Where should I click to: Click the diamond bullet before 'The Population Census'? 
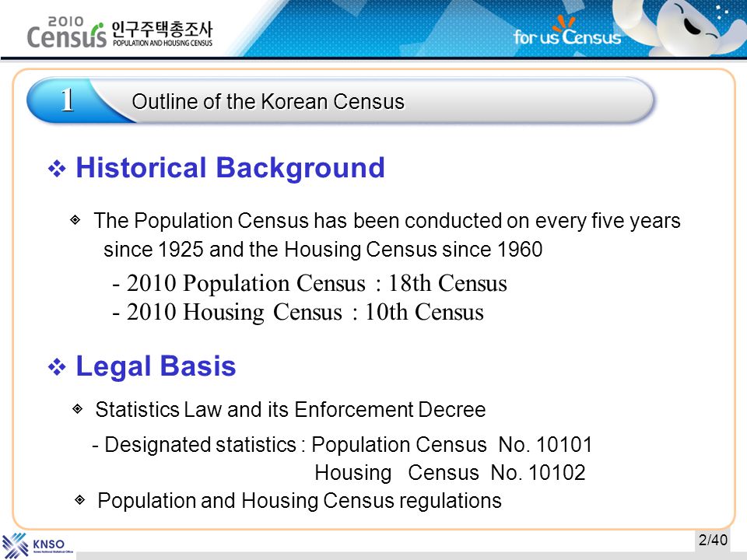(x=75, y=219)
